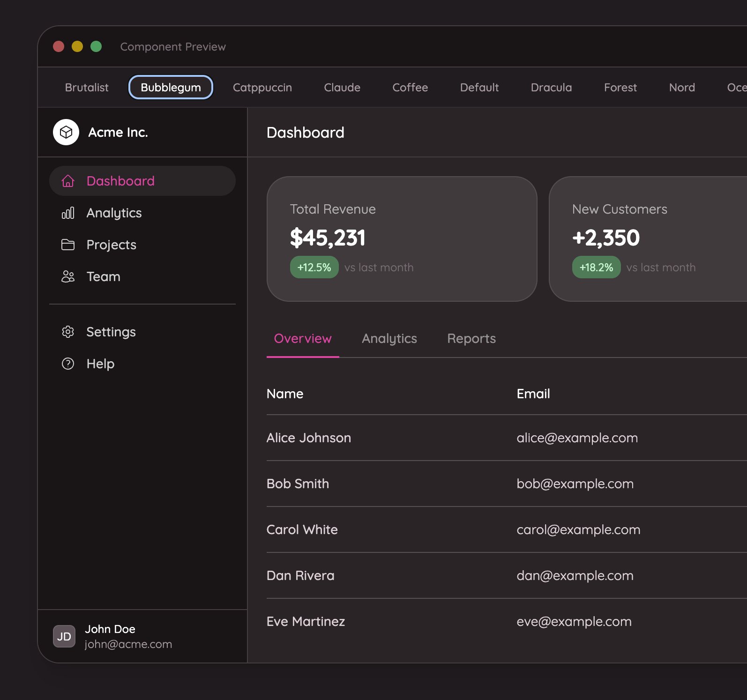
Task: Click the Acme Inc. cube logo icon
Action: 66,132
